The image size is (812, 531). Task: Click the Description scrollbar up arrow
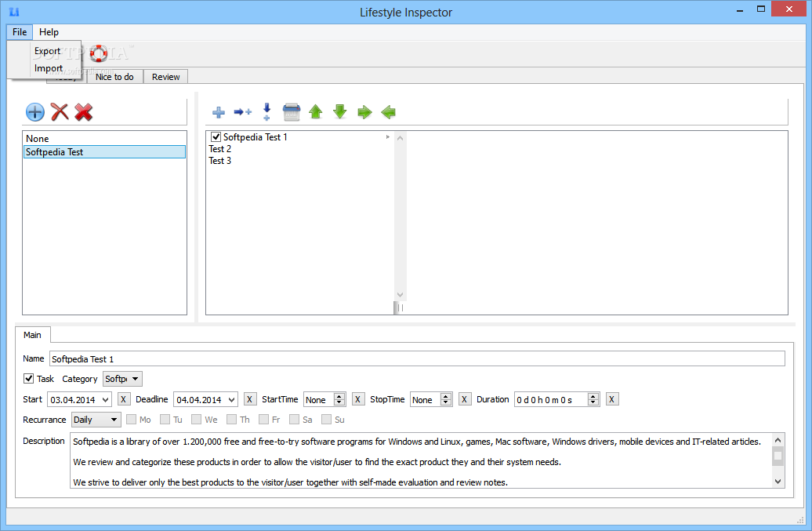(778, 440)
